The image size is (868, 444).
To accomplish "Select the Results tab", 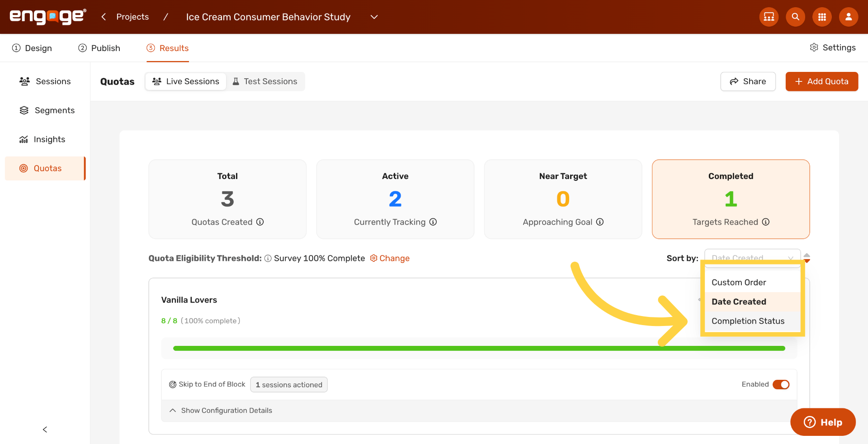I will (168, 48).
